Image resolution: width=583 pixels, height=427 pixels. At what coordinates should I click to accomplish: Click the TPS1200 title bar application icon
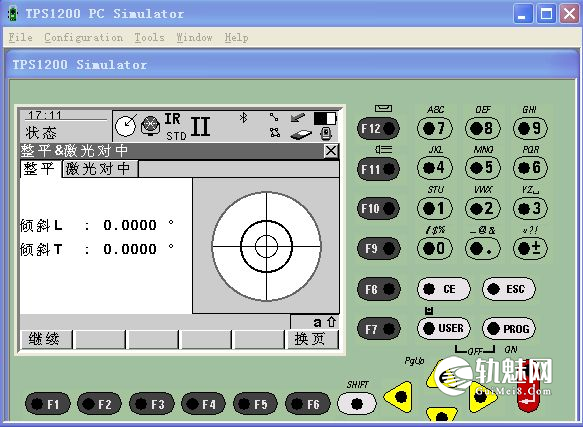coord(13,14)
